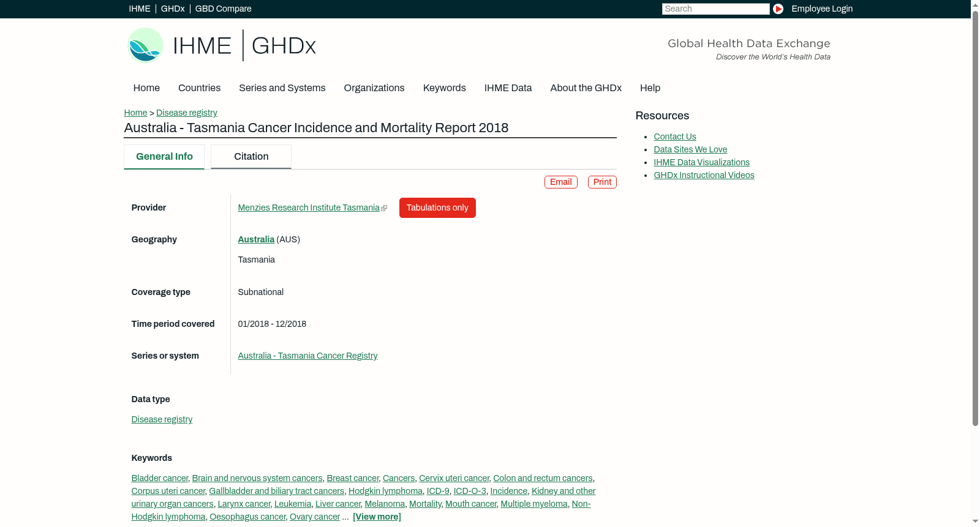This screenshot has height=527, width=980.
Task: Open Employee Login link
Action: click(822, 9)
